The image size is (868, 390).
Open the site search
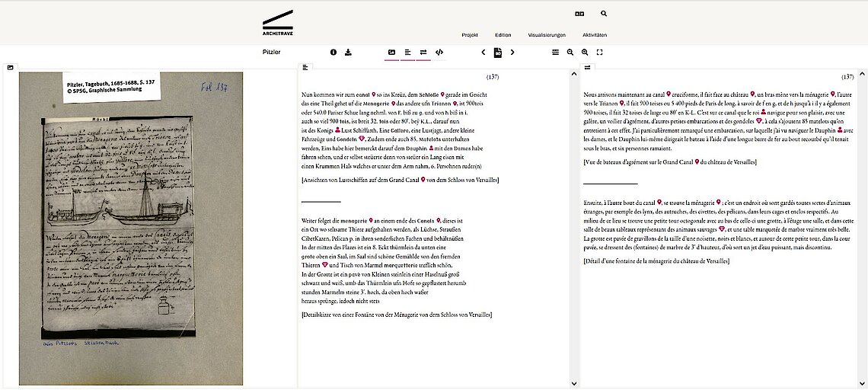[x=604, y=14]
